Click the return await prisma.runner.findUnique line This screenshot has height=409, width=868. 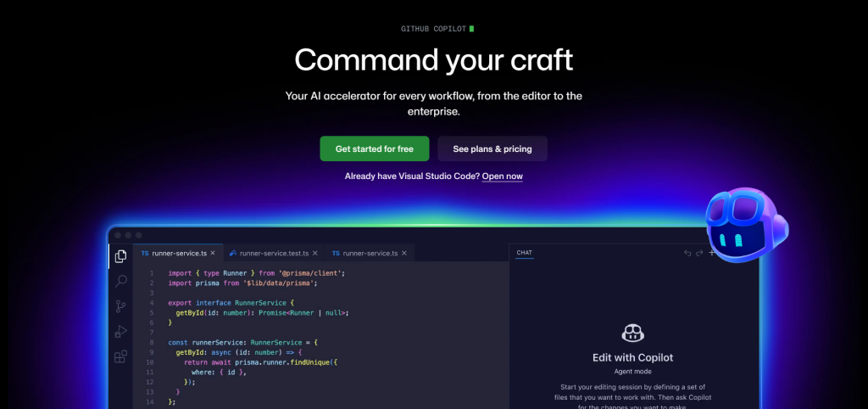[x=260, y=362]
